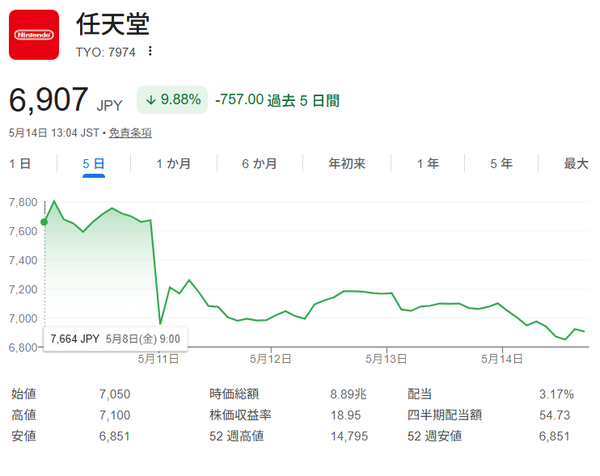Click the 株価収益率 label
600x476 pixels.
[240, 415]
